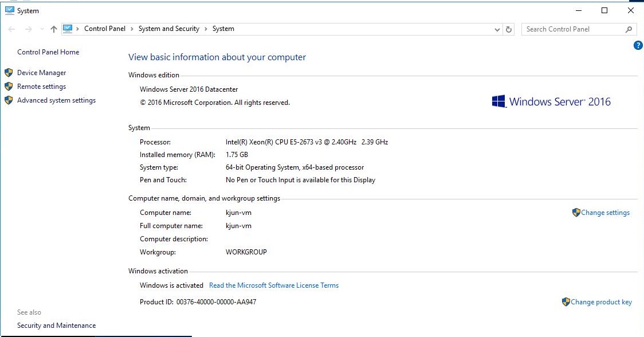Click the 'Windows Server 2016 Datacenter' edition text
The image size is (644, 337).
pyautogui.click(x=189, y=89)
